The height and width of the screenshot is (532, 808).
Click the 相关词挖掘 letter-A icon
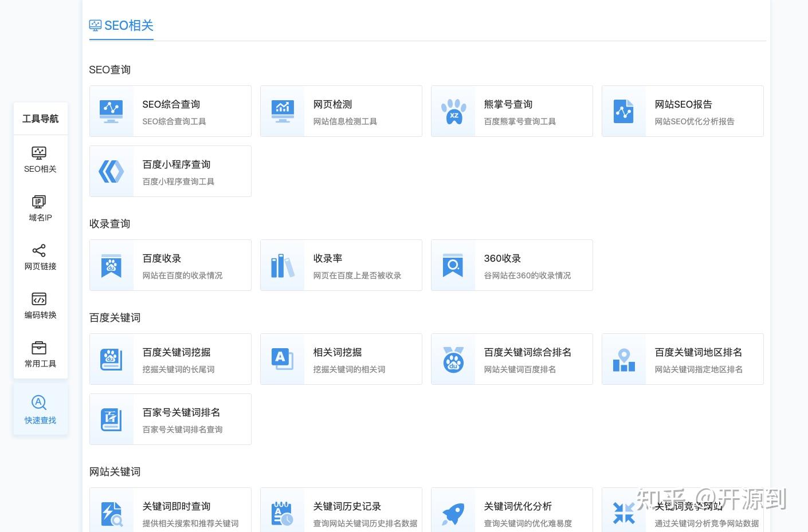282,359
